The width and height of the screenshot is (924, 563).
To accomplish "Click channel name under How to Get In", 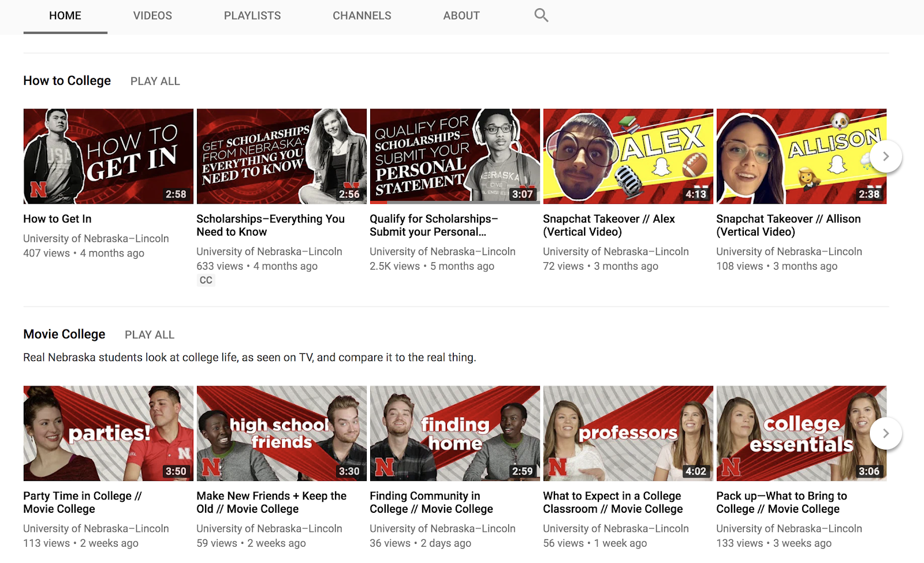I will pos(96,238).
